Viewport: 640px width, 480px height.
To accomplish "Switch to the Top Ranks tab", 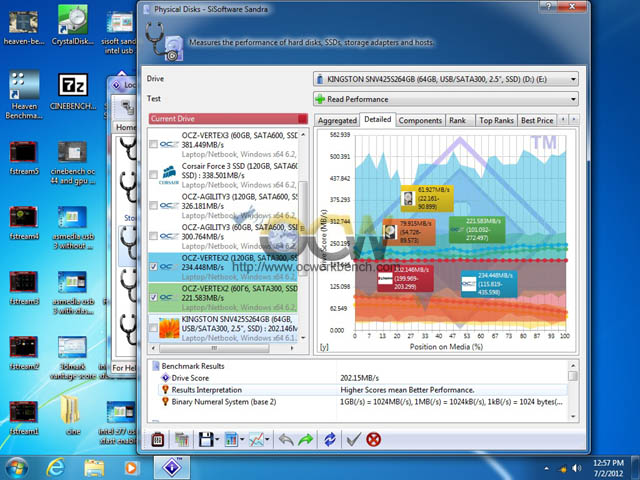I will [x=496, y=120].
